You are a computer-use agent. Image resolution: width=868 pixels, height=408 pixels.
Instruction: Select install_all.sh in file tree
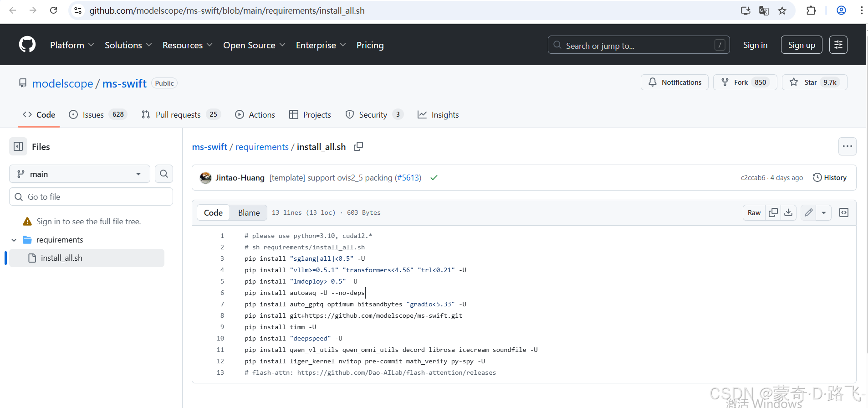point(87,258)
